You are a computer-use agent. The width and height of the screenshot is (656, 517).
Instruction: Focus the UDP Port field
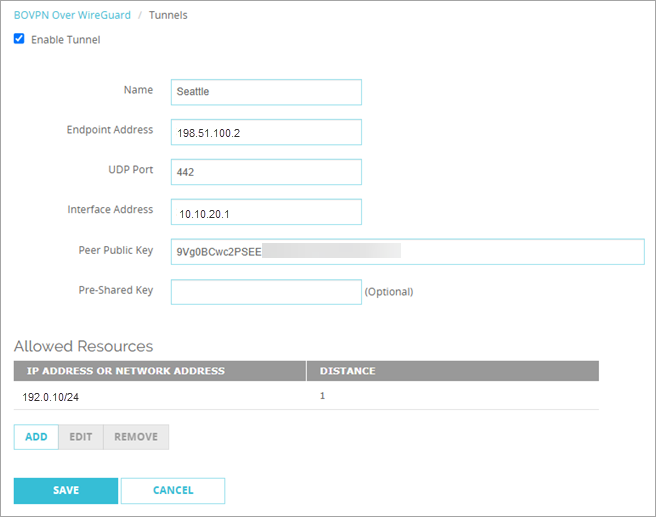pos(266,172)
